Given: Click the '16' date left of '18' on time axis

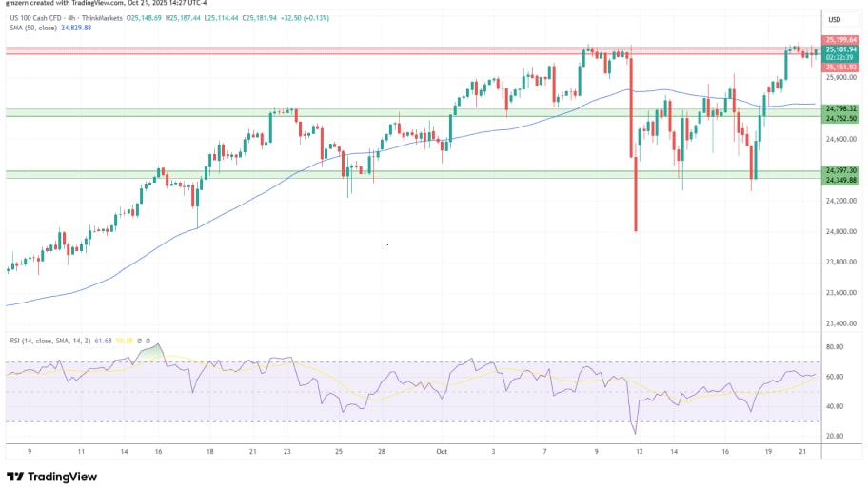Looking at the screenshot, I should coord(156,454).
